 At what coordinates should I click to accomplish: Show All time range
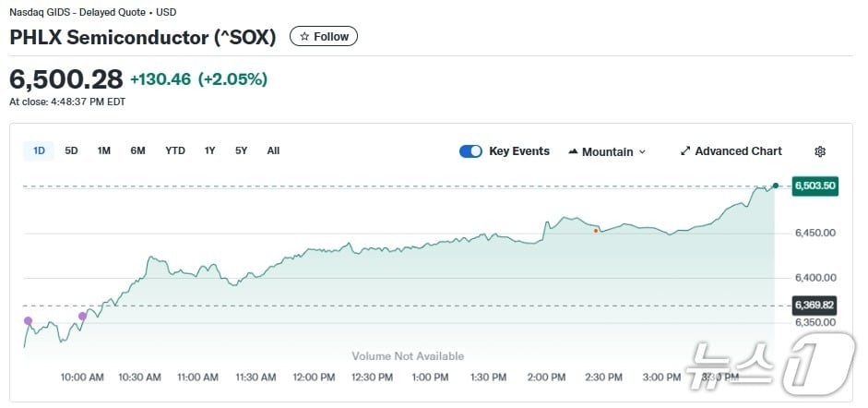coord(273,150)
